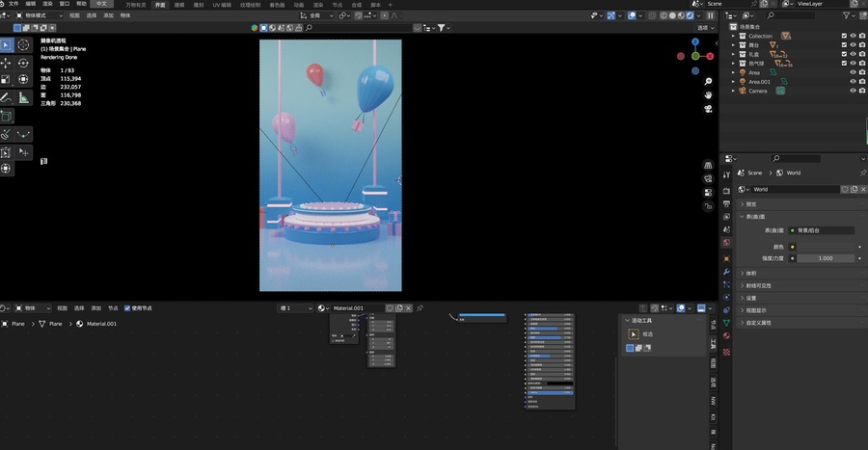Screen dimensions: 868x450
Task: Open the Material properties tab
Action: [726, 336]
